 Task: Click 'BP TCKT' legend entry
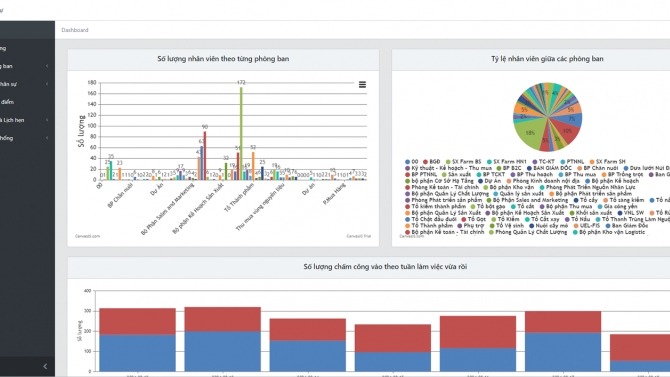point(491,174)
